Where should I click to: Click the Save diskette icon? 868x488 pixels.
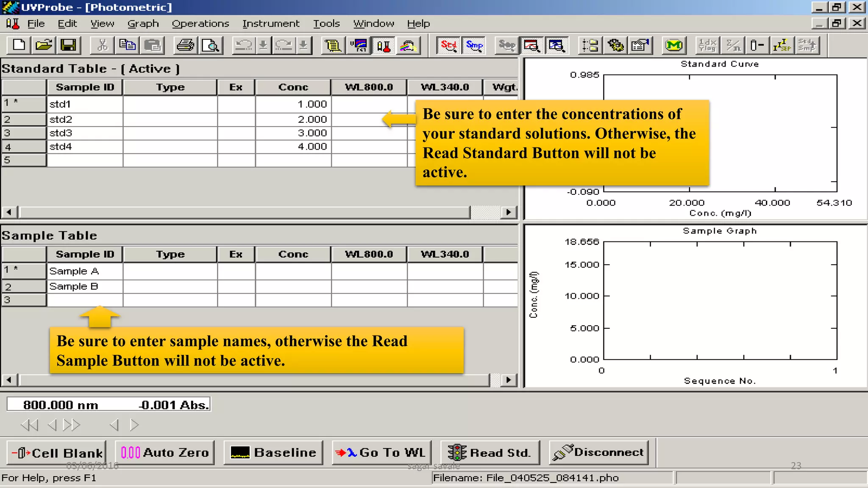pyautogui.click(x=68, y=45)
